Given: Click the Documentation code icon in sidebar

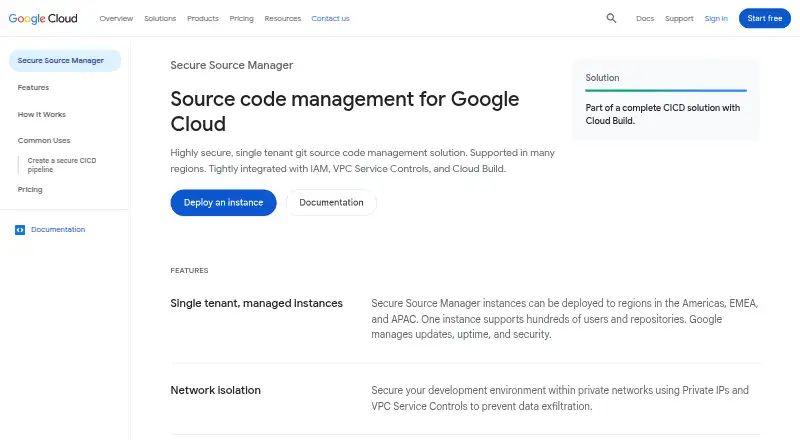Looking at the screenshot, I should 20,230.
